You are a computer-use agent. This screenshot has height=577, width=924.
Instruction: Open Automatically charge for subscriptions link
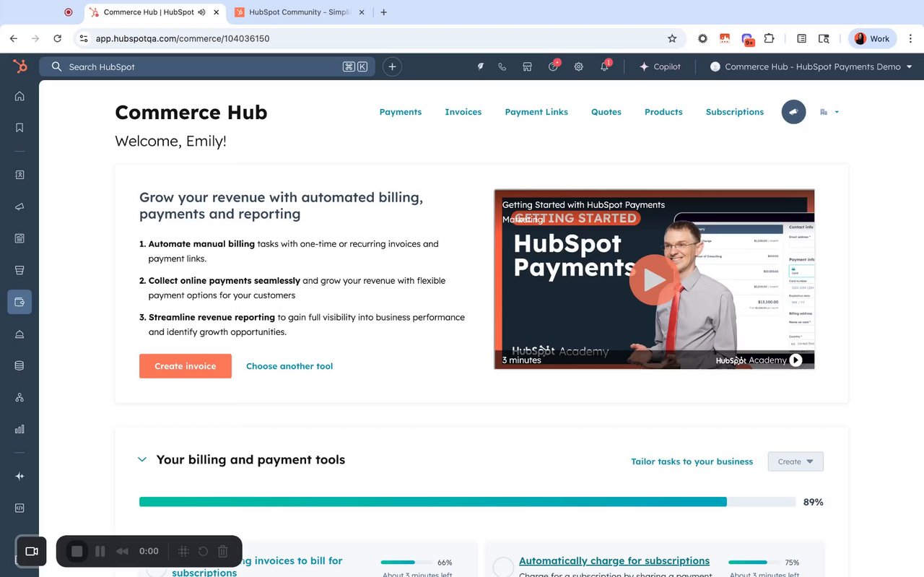[614, 560]
